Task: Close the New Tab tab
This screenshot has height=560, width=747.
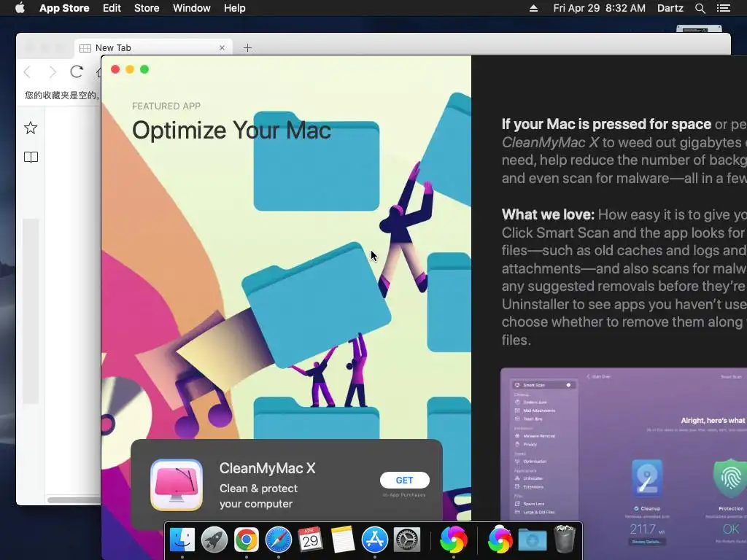Action: 222,47
